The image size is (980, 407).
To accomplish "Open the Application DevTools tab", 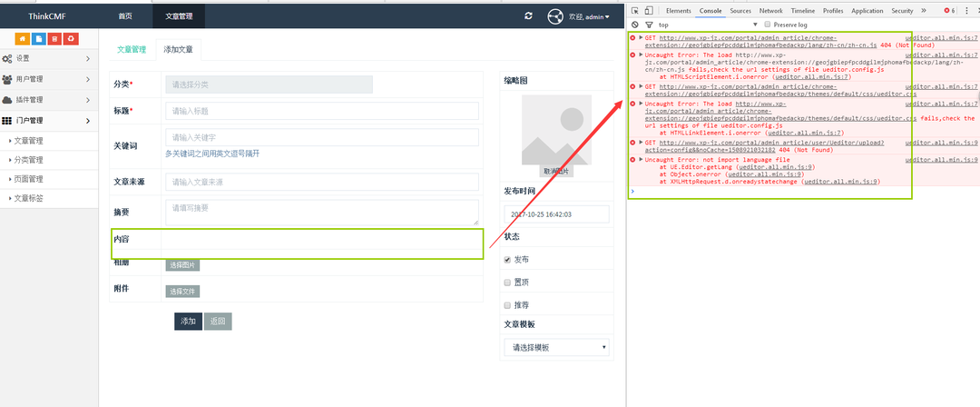I will coord(867,11).
